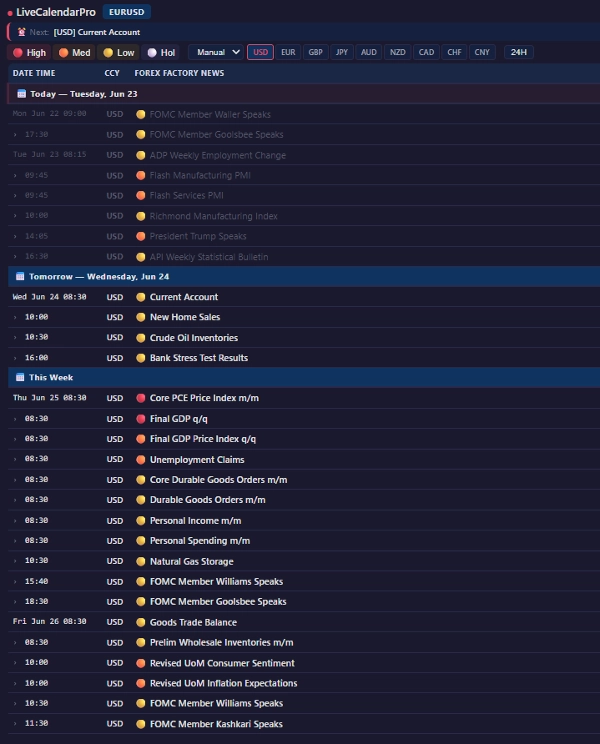This screenshot has height=744, width=600.
Task: Click the Next [USD] Current Account banner
Action: (x=304, y=32)
